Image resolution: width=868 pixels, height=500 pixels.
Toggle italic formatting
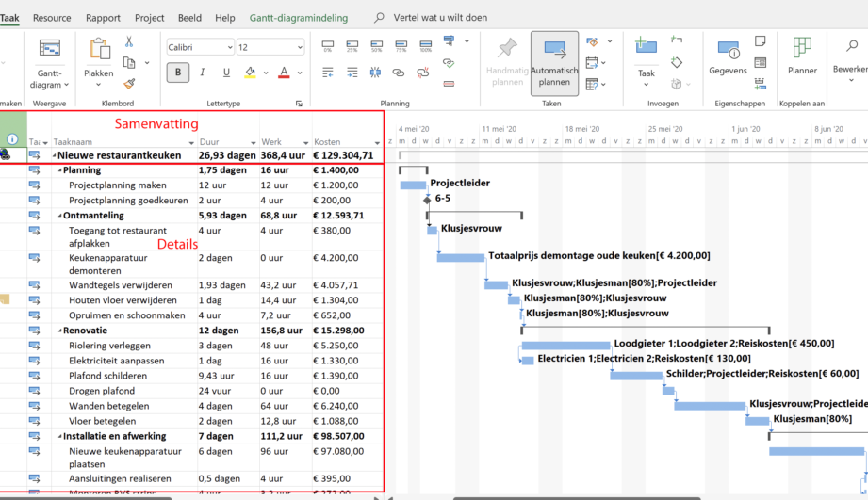(x=202, y=72)
